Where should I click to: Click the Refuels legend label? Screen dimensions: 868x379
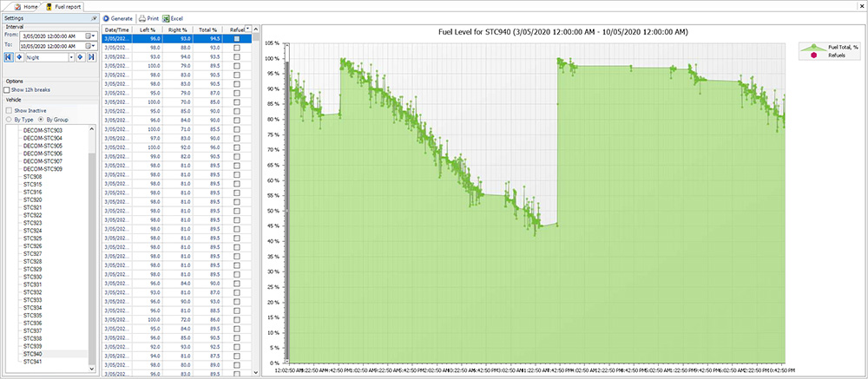pyautogui.click(x=837, y=56)
